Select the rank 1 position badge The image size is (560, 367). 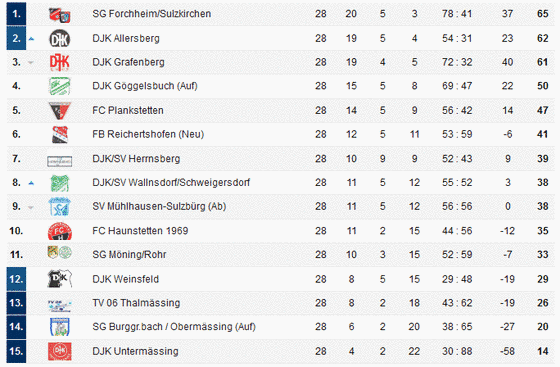16,14
